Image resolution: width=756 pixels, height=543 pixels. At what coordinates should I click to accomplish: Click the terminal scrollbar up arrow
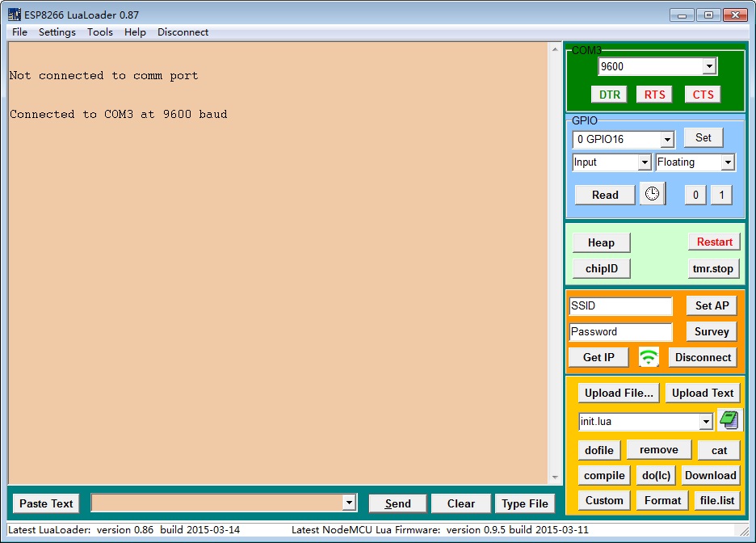[554, 49]
